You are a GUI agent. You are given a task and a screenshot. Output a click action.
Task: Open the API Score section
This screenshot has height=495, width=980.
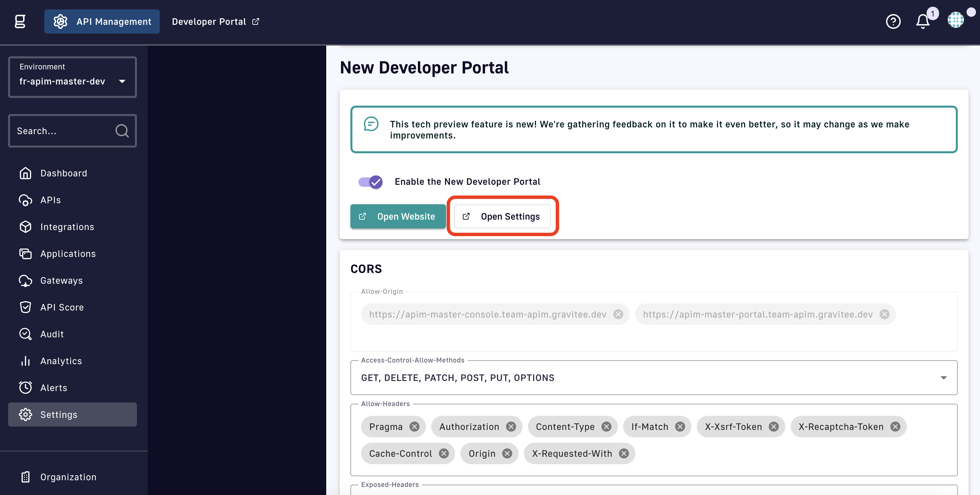click(x=62, y=307)
